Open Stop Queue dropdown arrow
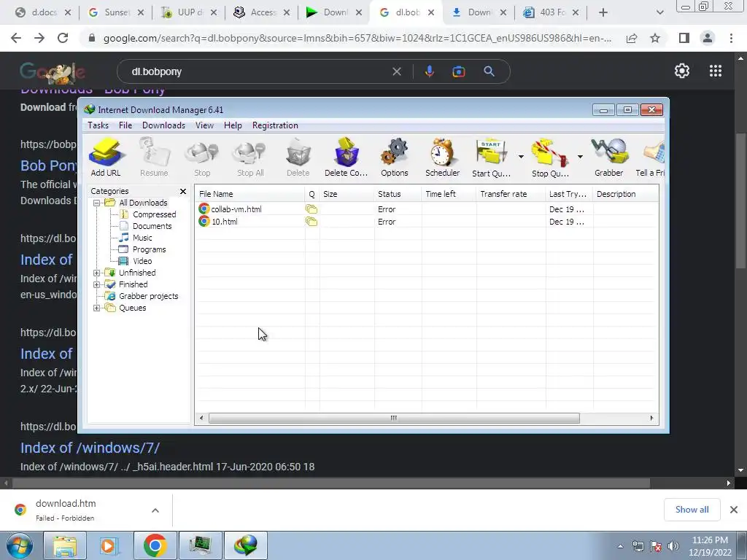The height and width of the screenshot is (560, 747). coord(580,157)
